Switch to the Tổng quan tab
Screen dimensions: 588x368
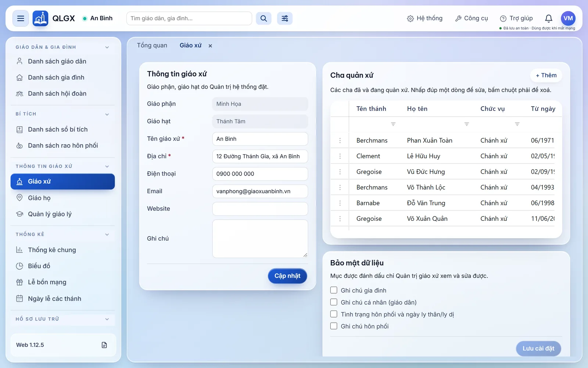tap(152, 45)
